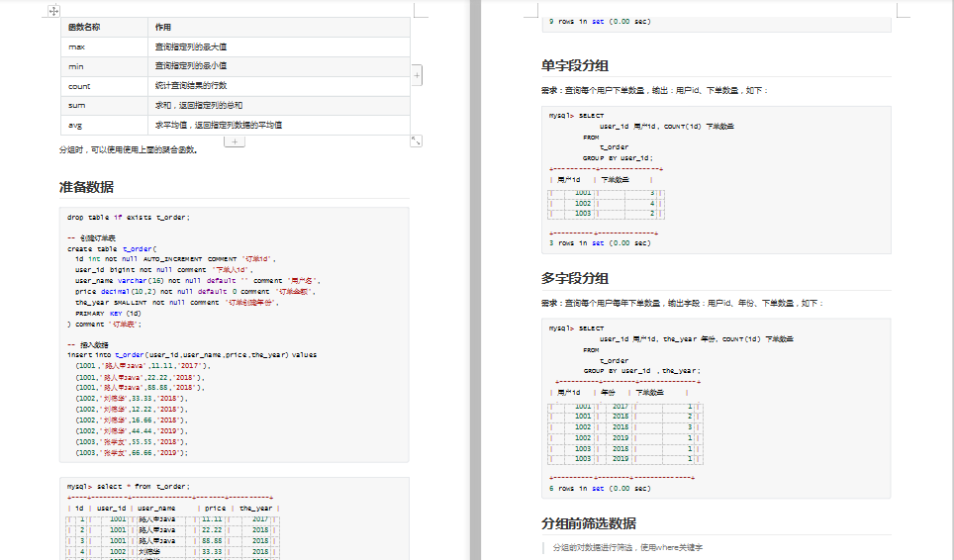Image resolution: width=954 pixels, height=560 pixels.
Task: Click the '统计查询结果的行数' description cell
Action: 279,86
